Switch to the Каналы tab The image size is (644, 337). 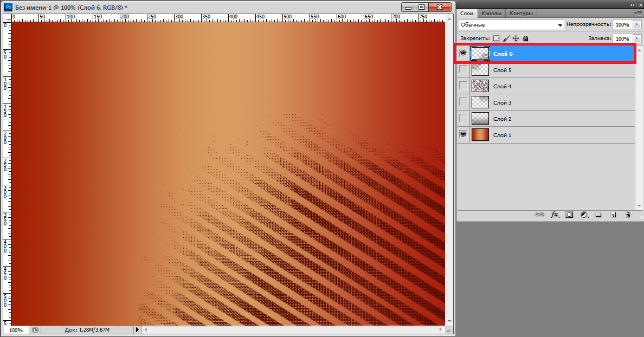[491, 13]
